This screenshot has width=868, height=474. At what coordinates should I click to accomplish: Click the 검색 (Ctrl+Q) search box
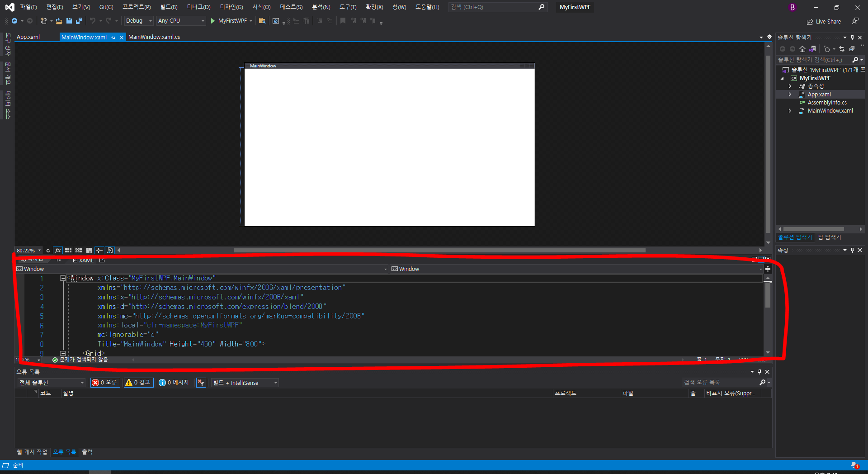(x=497, y=7)
